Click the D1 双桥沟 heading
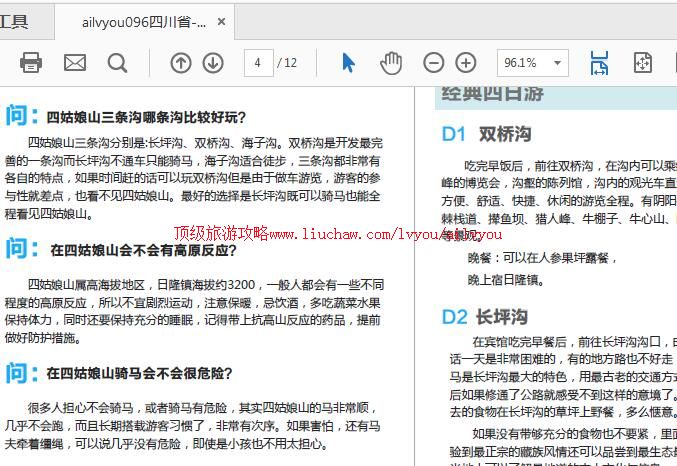This screenshot has width=677, height=466. pyautogui.click(x=486, y=134)
